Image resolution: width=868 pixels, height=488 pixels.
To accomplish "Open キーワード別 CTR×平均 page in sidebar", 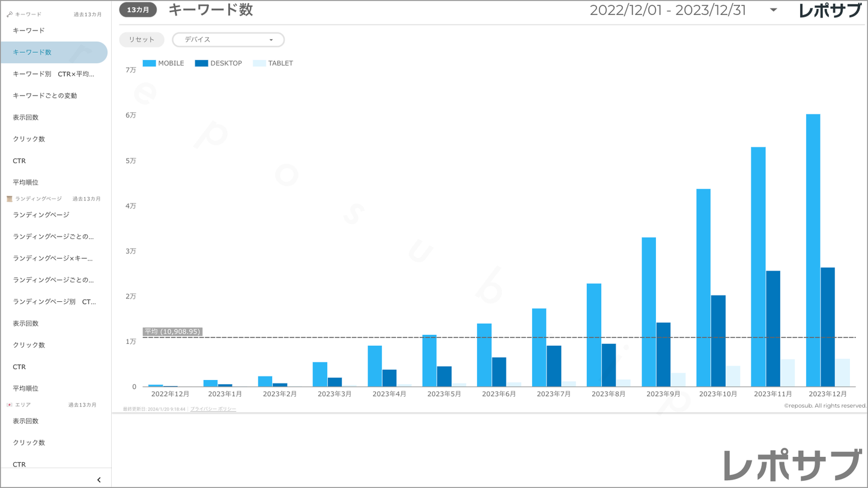I will tap(53, 74).
